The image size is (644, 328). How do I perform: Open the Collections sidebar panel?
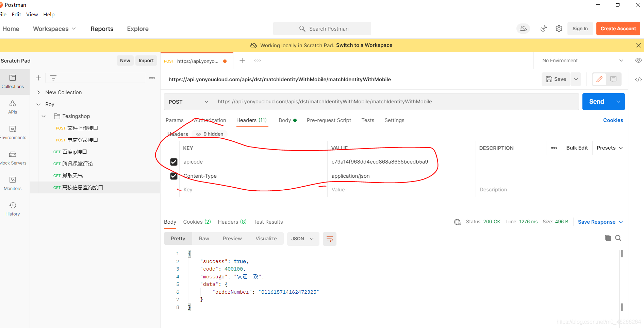[x=13, y=82]
